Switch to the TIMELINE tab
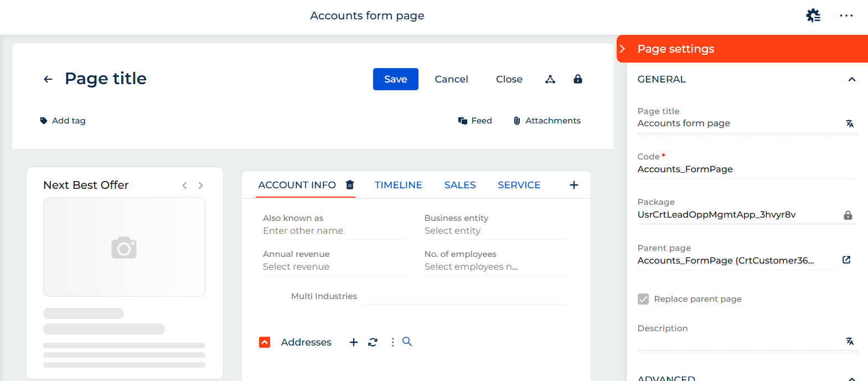This screenshot has height=381, width=868. point(399,185)
